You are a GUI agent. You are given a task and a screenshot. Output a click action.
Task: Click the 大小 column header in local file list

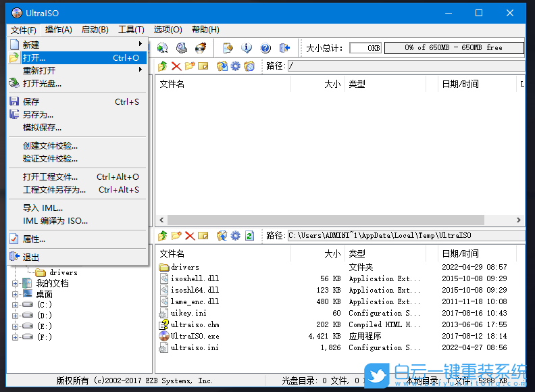(332, 253)
